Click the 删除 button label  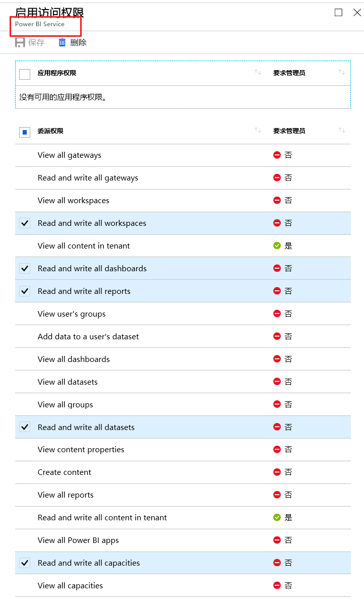(78, 43)
